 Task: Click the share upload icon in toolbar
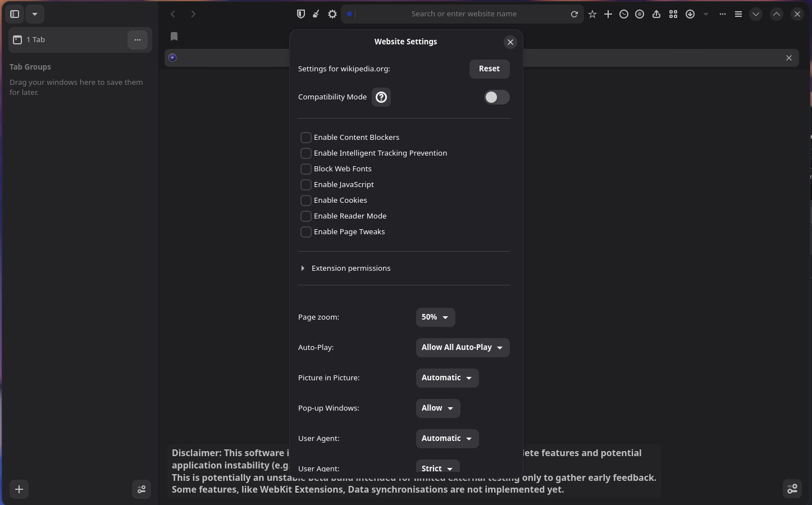tap(656, 14)
